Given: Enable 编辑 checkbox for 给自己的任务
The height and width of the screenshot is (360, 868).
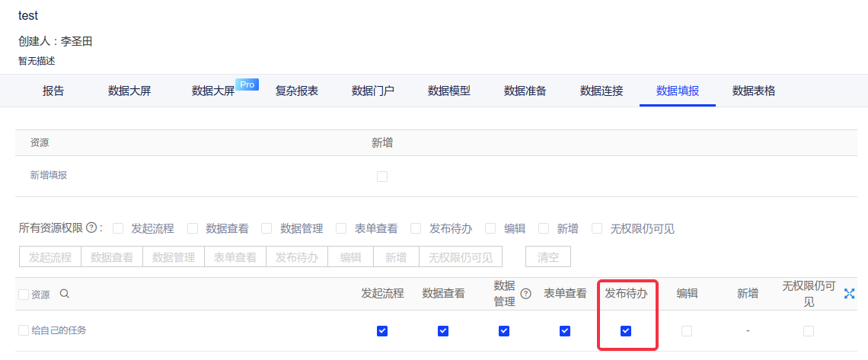Looking at the screenshot, I should [x=687, y=331].
